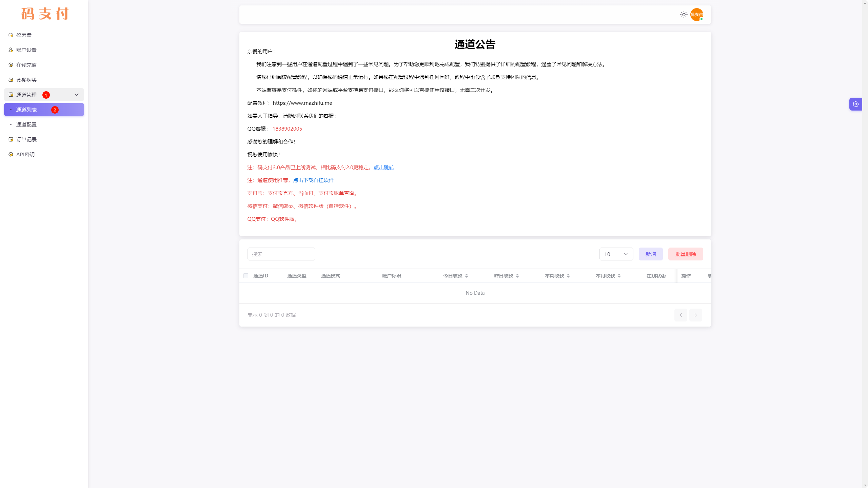This screenshot has height=488, width=868.
Task: Click the 套餐购买 package icon
Action: pyautogui.click(x=11, y=79)
